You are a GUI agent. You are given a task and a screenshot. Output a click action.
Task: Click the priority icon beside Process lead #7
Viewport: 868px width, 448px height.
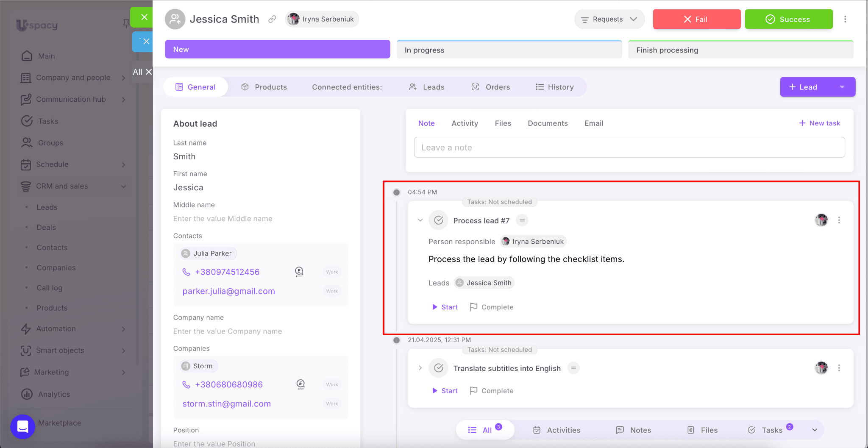coord(522,220)
